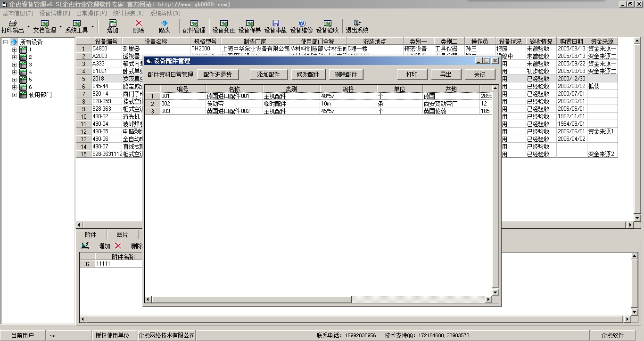
Task: Expand the 使用部门 tree node
Action: click(14, 95)
